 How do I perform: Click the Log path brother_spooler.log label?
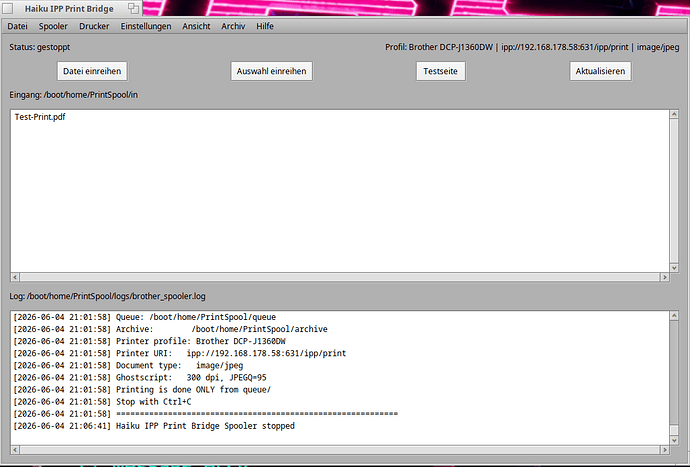tap(107, 296)
